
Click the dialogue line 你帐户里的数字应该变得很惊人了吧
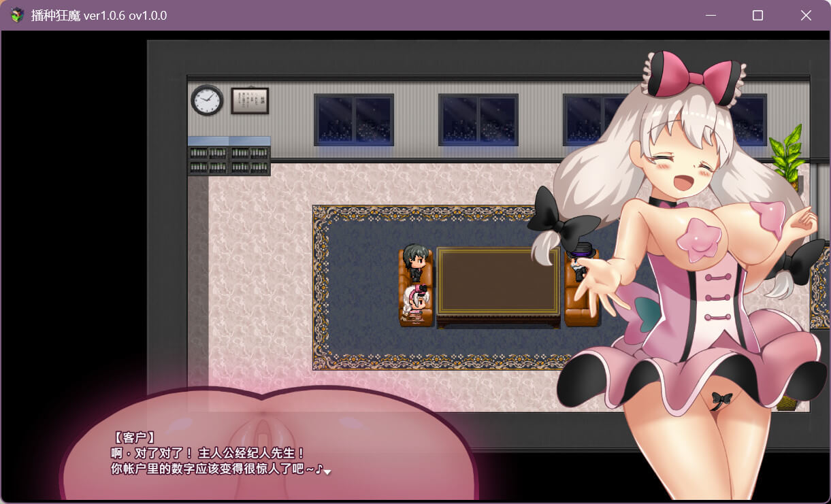click(x=216, y=469)
